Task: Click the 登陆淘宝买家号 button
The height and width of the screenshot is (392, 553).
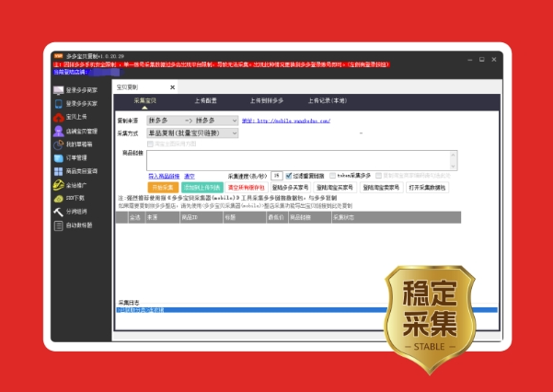Action: coord(335,188)
